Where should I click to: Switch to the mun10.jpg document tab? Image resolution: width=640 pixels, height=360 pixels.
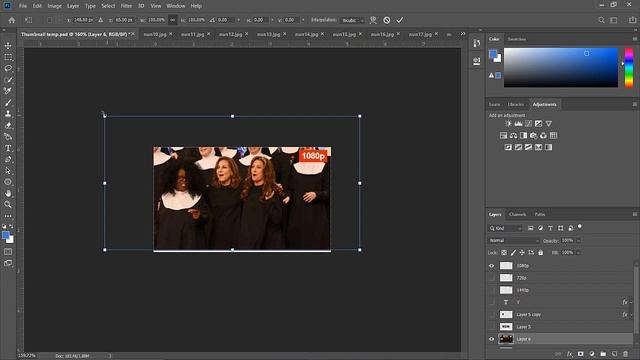pos(155,34)
